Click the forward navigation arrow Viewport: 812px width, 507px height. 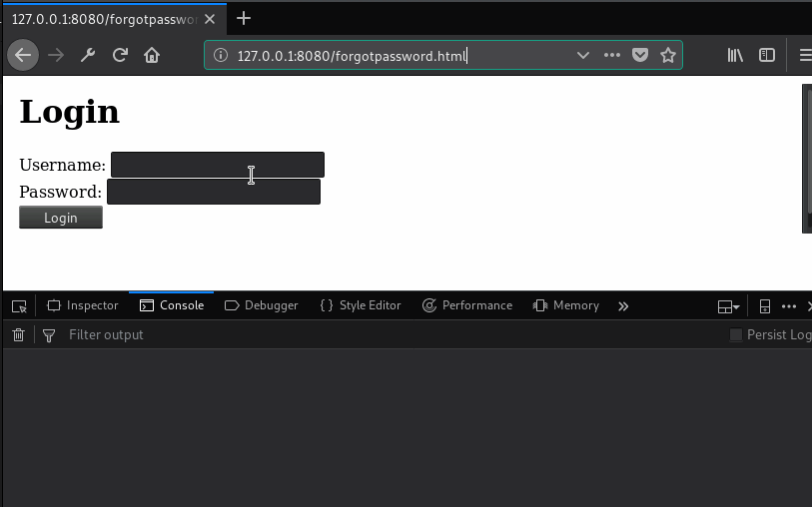pyautogui.click(x=56, y=55)
